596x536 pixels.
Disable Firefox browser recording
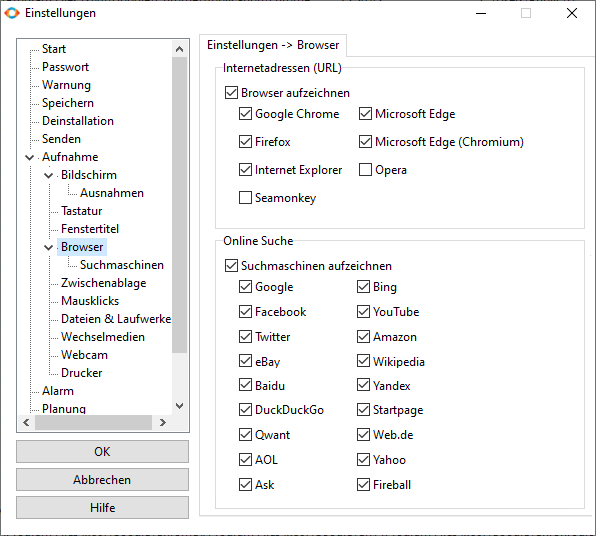(245, 142)
